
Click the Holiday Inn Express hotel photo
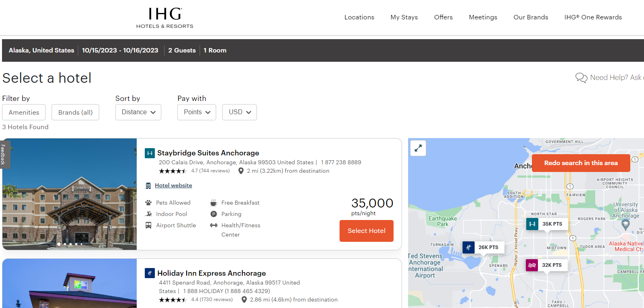[x=69, y=283]
